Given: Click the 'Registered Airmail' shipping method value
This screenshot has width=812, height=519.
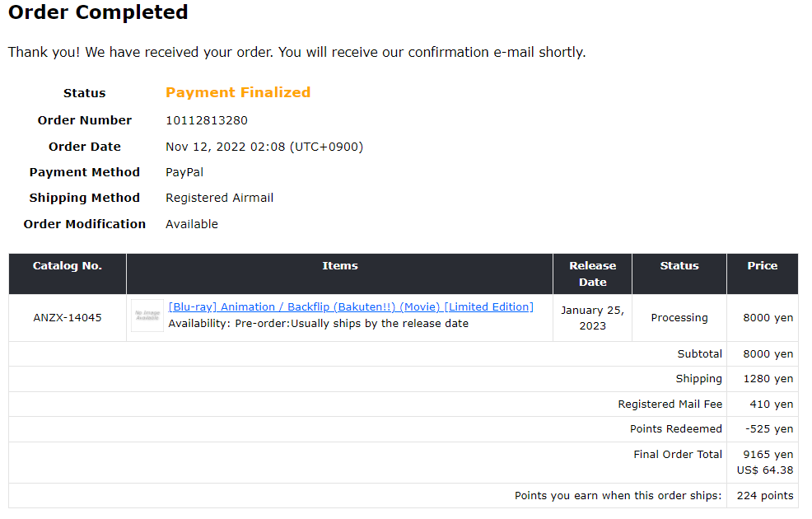Looking at the screenshot, I should coord(220,198).
